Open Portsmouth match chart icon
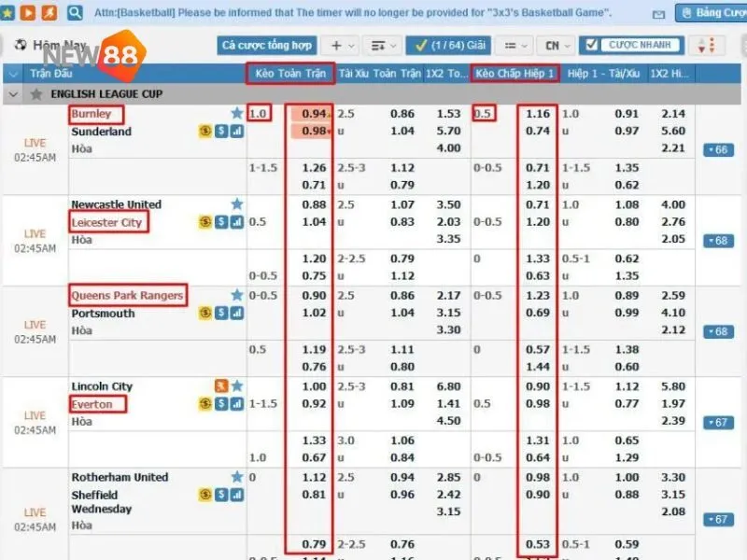Viewport: 747px width, 560px height. point(237,313)
